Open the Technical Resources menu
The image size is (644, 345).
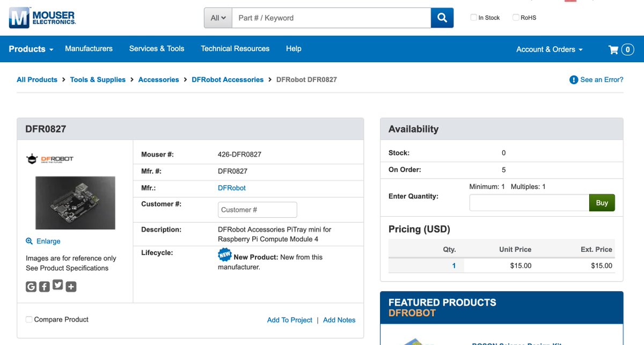pyautogui.click(x=235, y=48)
